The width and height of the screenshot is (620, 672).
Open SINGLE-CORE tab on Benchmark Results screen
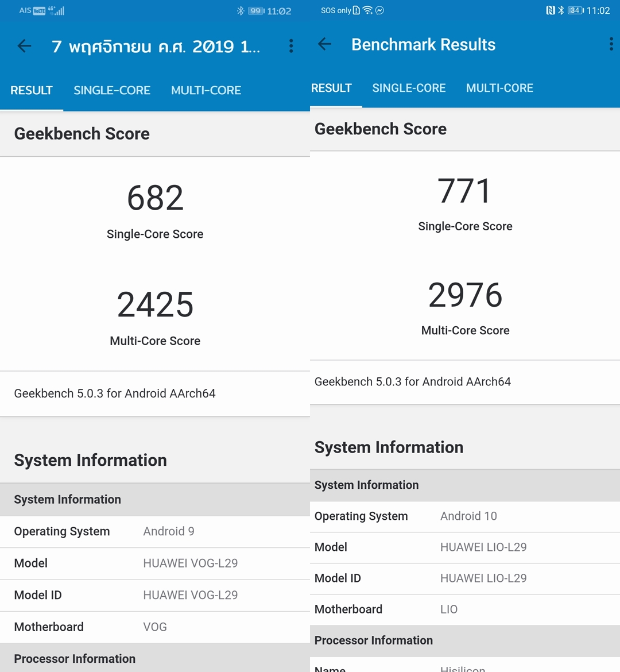tap(409, 88)
